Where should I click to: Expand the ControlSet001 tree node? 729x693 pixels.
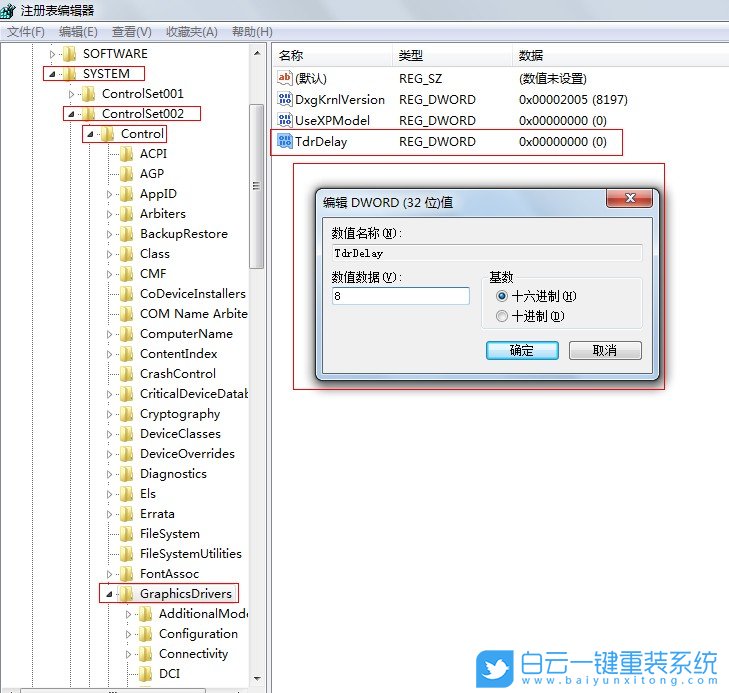71,94
